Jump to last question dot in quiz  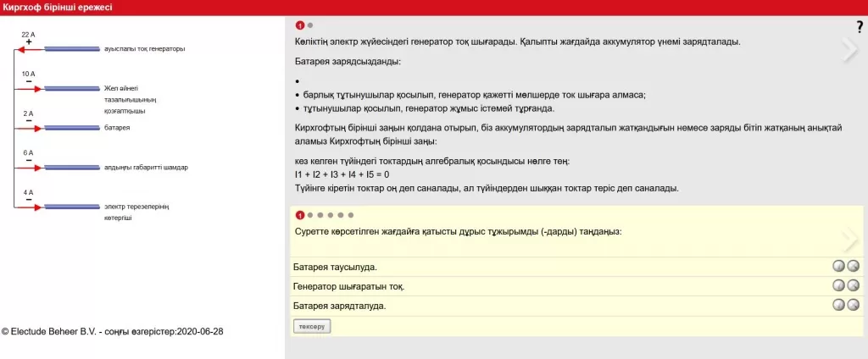tap(351, 215)
